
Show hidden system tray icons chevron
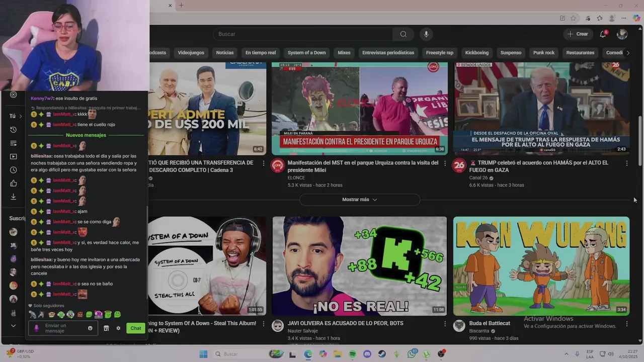pos(566,354)
